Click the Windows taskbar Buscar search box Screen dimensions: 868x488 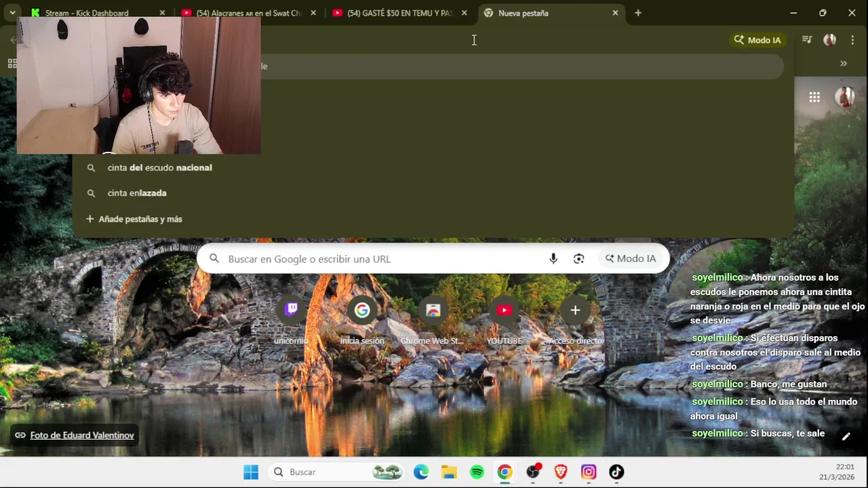click(337, 472)
